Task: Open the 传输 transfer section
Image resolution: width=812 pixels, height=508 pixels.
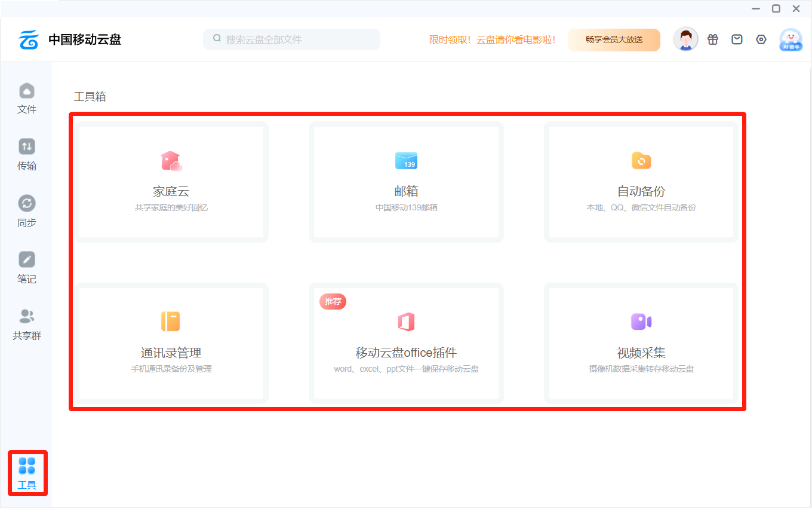Action: point(27,155)
